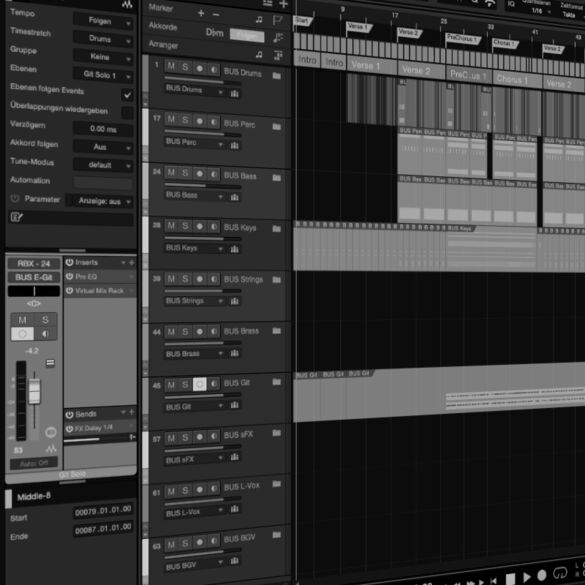Uncheck Ebenen folgen Events checkbox
Screen dimensions: 585x585
click(x=127, y=95)
